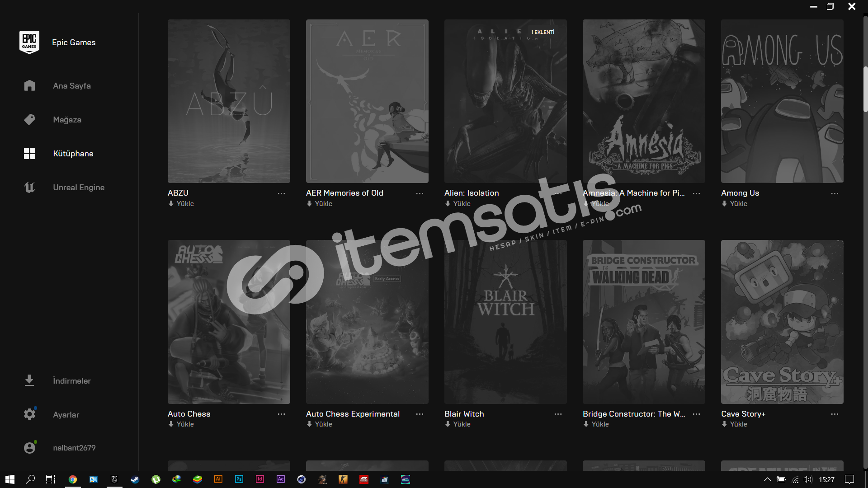Open the ABZU cover thumbnail
The image size is (868, 488).
(x=229, y=101)
